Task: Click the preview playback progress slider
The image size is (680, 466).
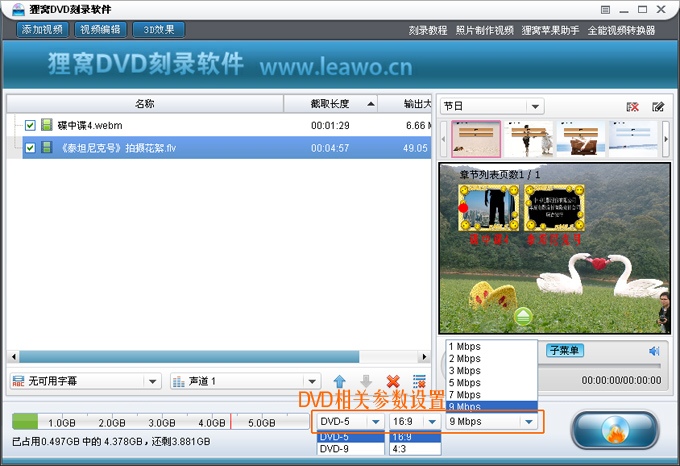Action: point(599,366)
